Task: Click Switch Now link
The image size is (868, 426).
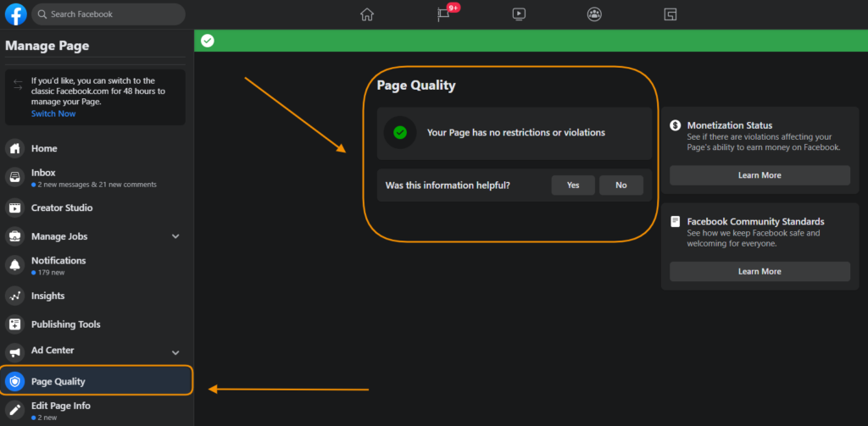Action: 53,113
